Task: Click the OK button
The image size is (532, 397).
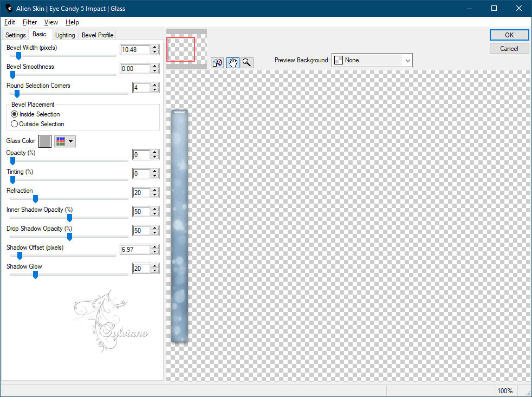Action: pos(509,35)
